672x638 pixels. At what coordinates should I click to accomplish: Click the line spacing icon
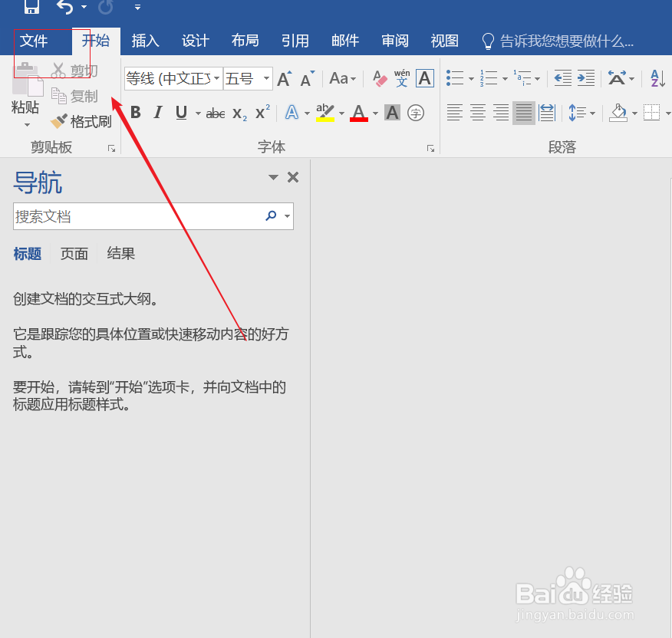577,113
